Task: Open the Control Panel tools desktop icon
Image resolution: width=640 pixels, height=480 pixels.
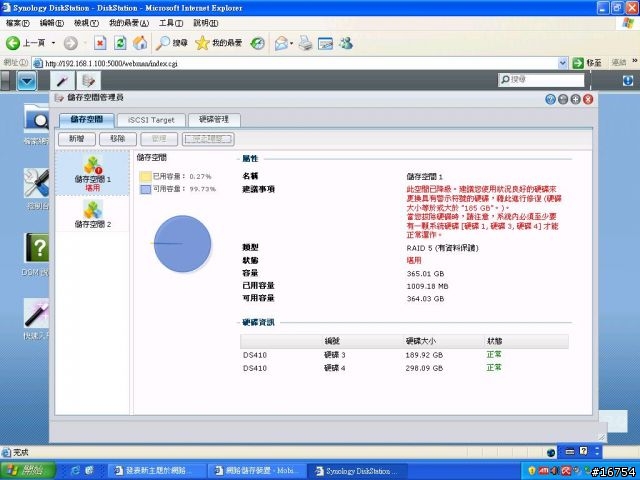Action: pyautogui.click(x=36, y=183)
